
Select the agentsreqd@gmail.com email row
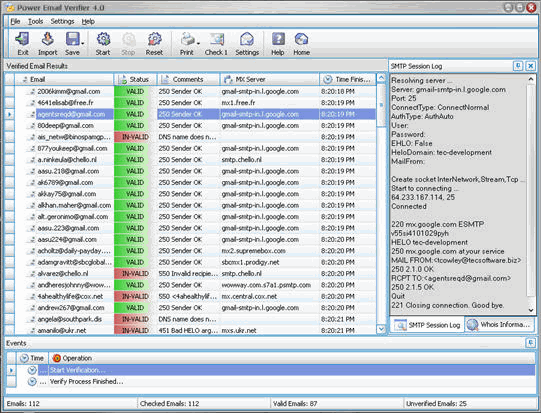195,114
